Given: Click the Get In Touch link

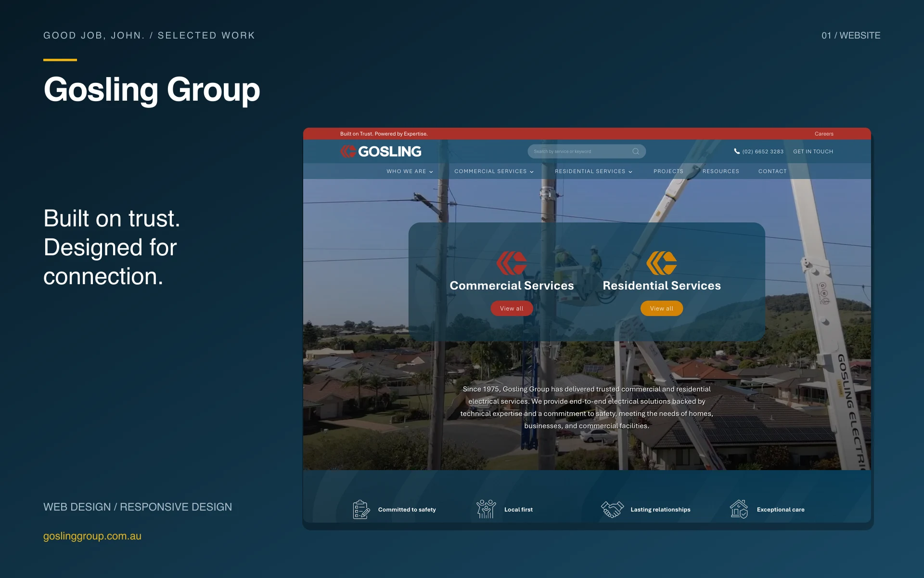Looking at the screenshot, I should [x=813, y=151].
